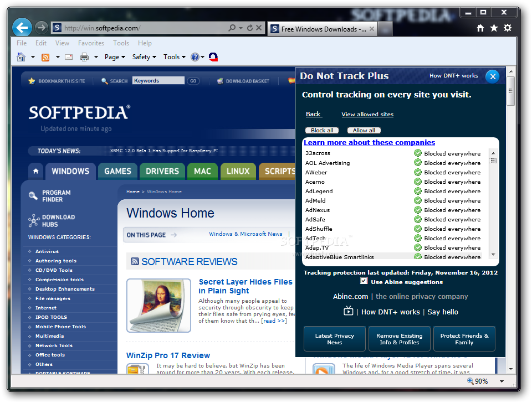Click the Do Not Track Plus toolbar icon

click(x=213, y=57)
